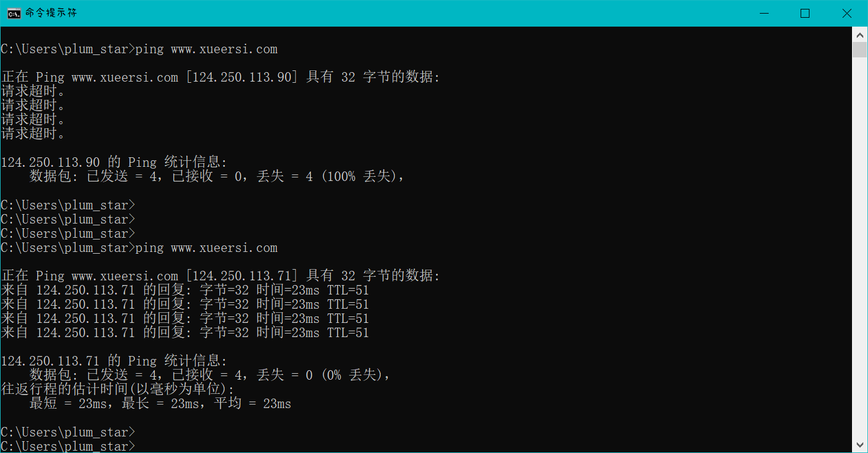Click the line containing [124.250.113.90]

tap(221, 77)
